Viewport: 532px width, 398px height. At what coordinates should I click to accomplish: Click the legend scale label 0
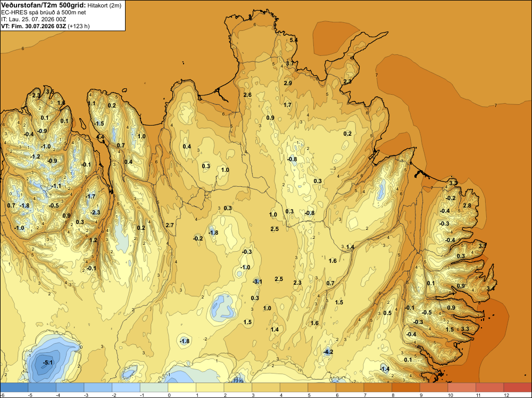168,395
